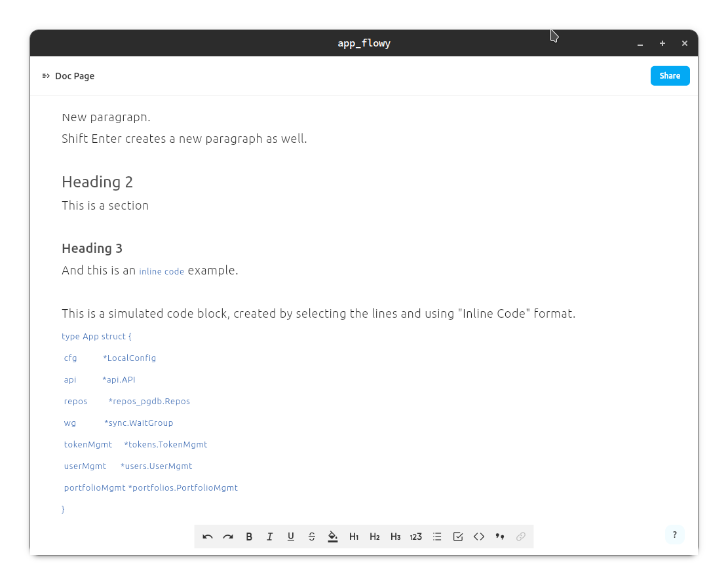Create a numbered list with 123 button
Viewport: 728px width, 585px height.
(x=416, y=537)
